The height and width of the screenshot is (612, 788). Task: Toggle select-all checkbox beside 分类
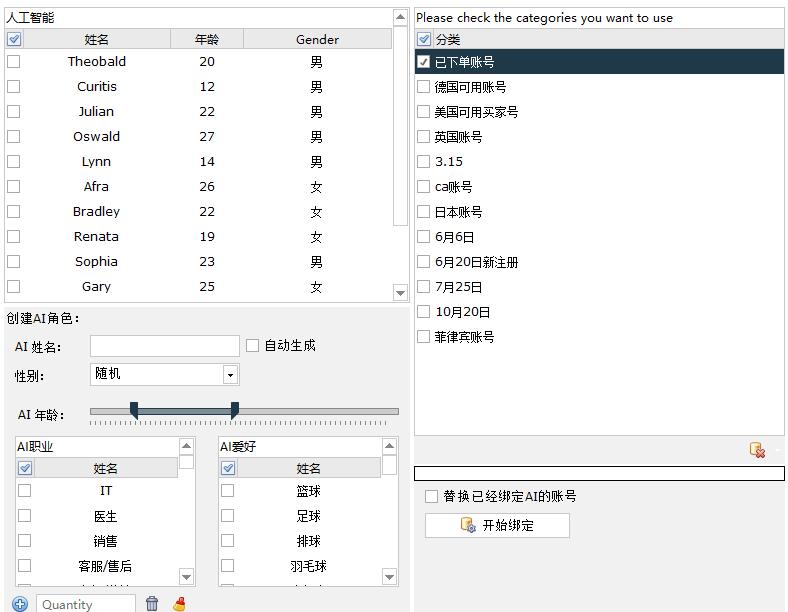point(424,39)
